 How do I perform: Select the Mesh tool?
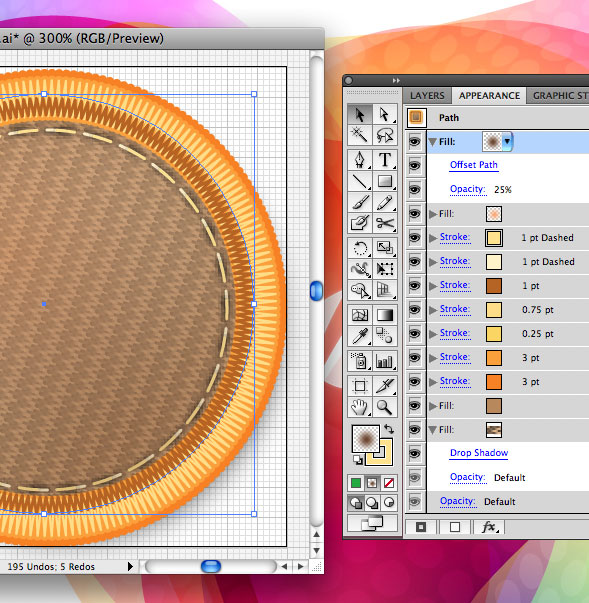coord(360,315)
